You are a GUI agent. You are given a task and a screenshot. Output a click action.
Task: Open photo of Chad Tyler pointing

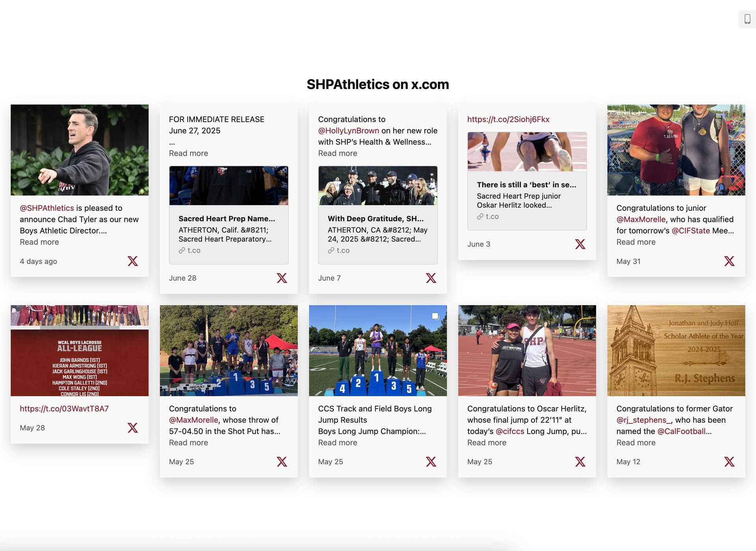[80, 150]
